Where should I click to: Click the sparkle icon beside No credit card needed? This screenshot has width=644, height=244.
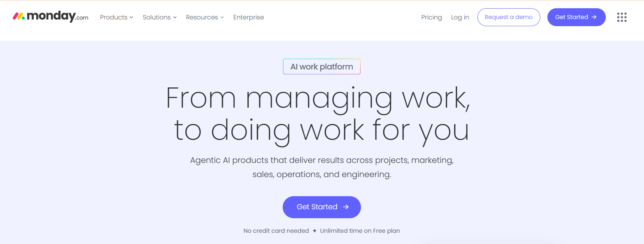pos(315,231)
